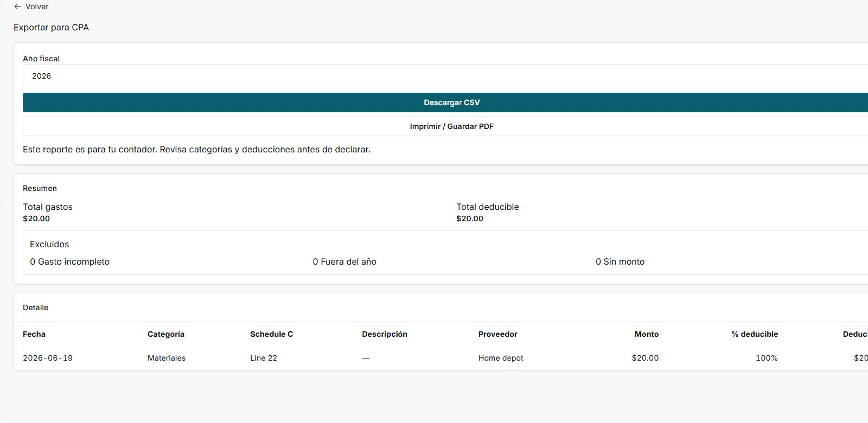Click the Detalle section title
The width and height of the screenshot is (868, 423).
[x=35, y=307]
